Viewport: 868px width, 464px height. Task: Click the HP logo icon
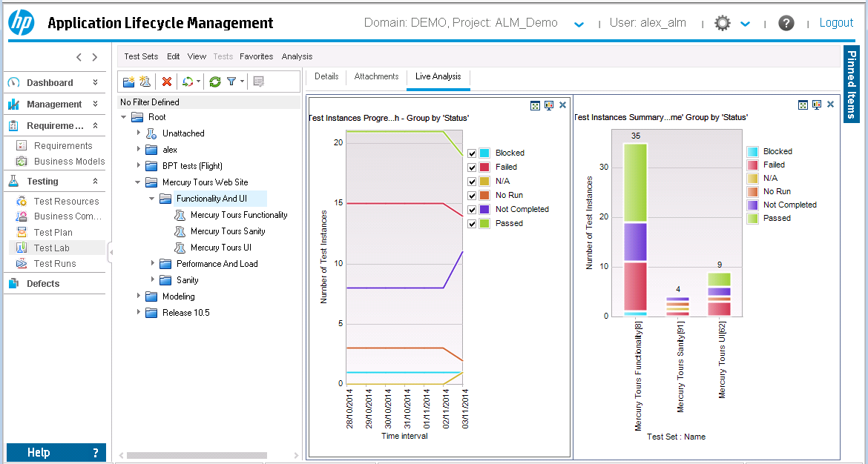pos(22,22)
